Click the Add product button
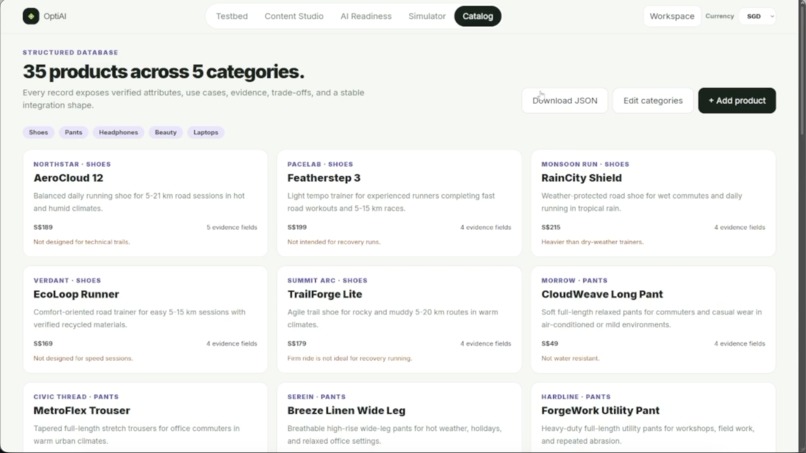The height and width of the screenshot is (453, 806). (x=737, y=100)
